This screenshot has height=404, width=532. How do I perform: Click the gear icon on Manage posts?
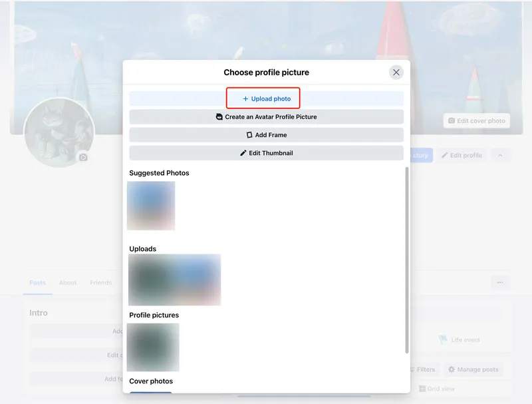coord(452,369)
